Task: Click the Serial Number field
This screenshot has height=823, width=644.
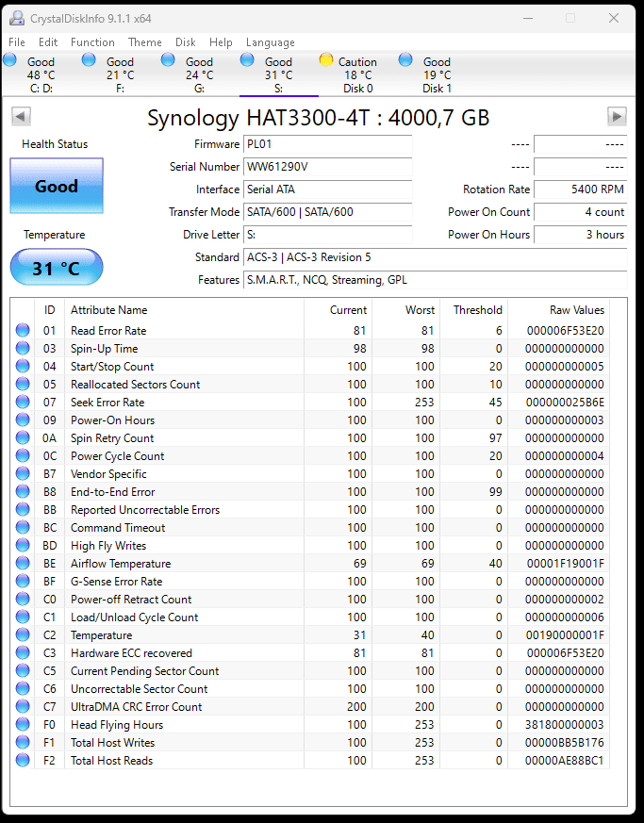Action: click(327, 167)
